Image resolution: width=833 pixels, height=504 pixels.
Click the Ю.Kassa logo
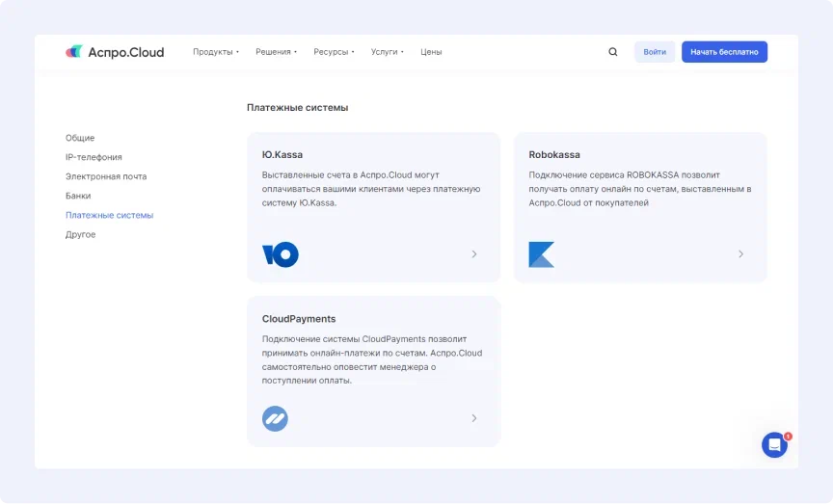coord(280,254)
